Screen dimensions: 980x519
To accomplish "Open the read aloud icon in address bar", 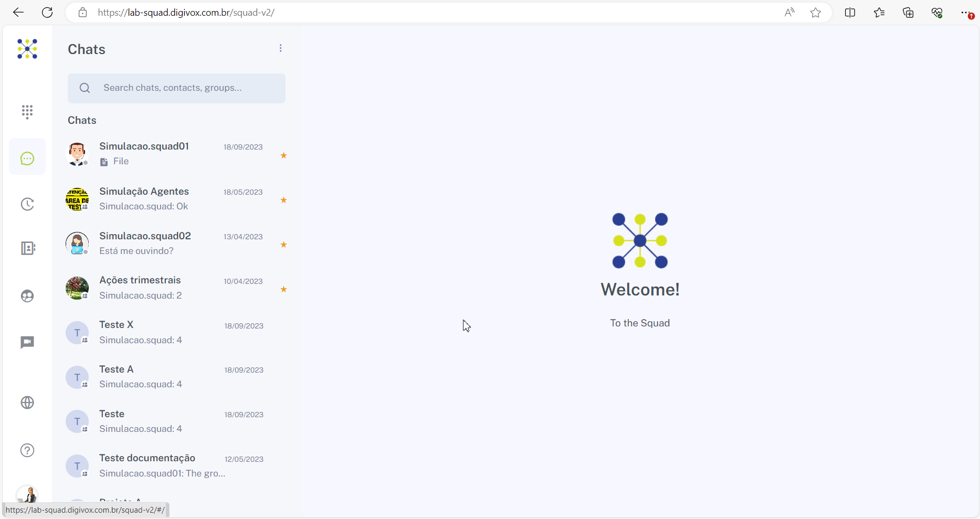I will [789, 13].
